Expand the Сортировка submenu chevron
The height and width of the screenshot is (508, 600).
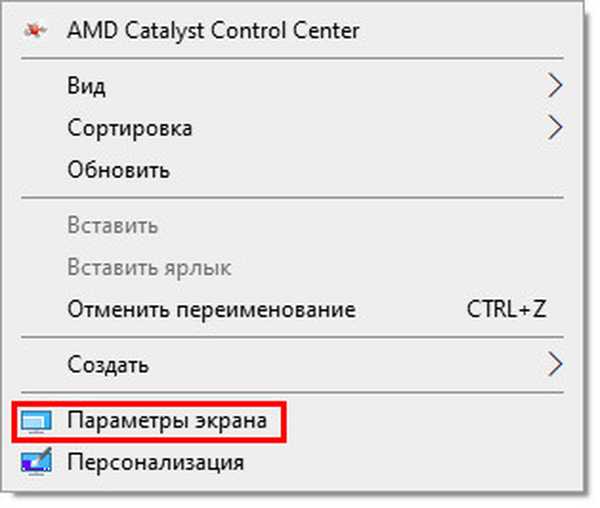coord(556,128)
